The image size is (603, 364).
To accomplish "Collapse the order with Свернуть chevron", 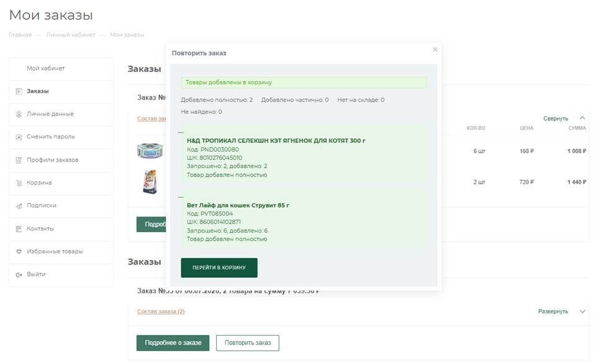I will tap(582, 118).
